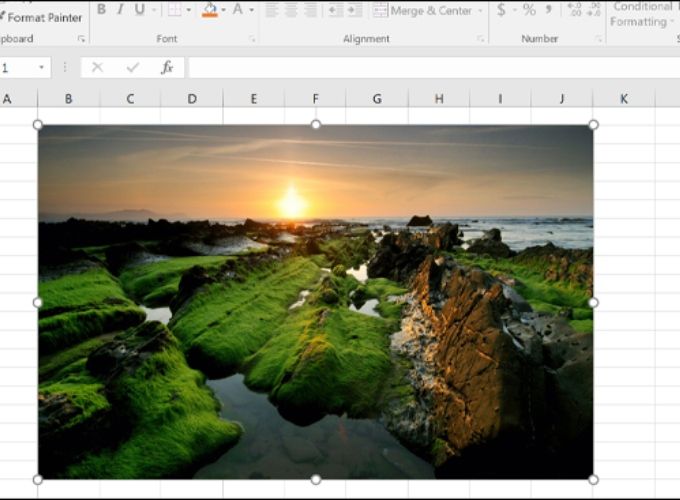Click Merge & Center
Viewport: 680px width, 500px height.
422,10
